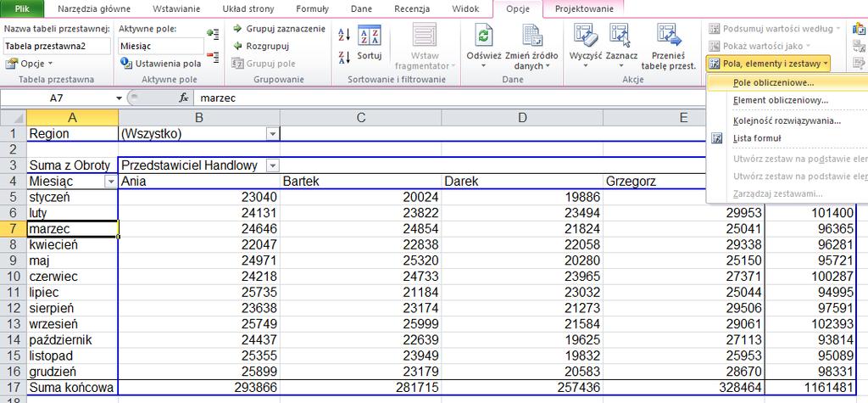Switch to the Recenzja tab
Image resolution: width=868 pixels, height=403 pixels.
412,8
